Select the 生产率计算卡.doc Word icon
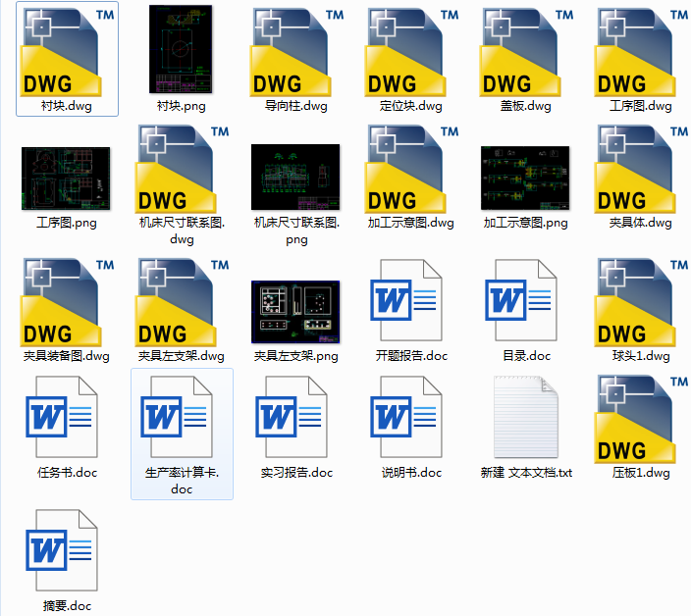The image size is (691, 616). coord(177,417)
